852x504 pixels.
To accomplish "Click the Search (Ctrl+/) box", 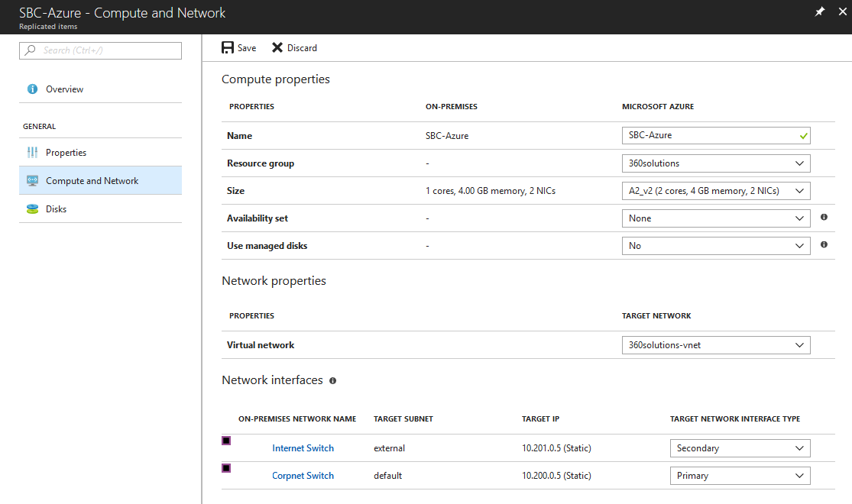I will point(101,50).
